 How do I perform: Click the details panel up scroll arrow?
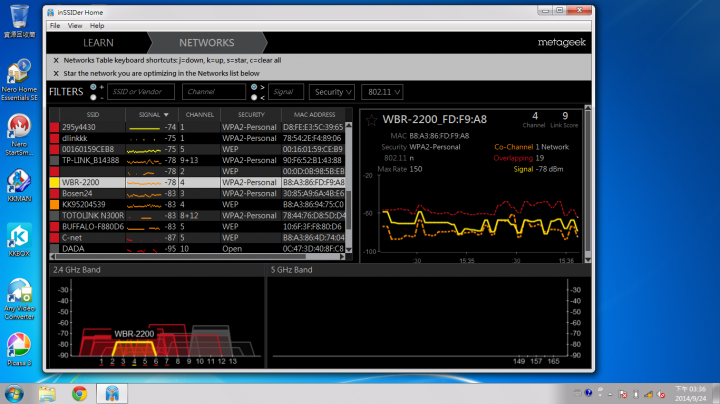[x=587, y=108]
